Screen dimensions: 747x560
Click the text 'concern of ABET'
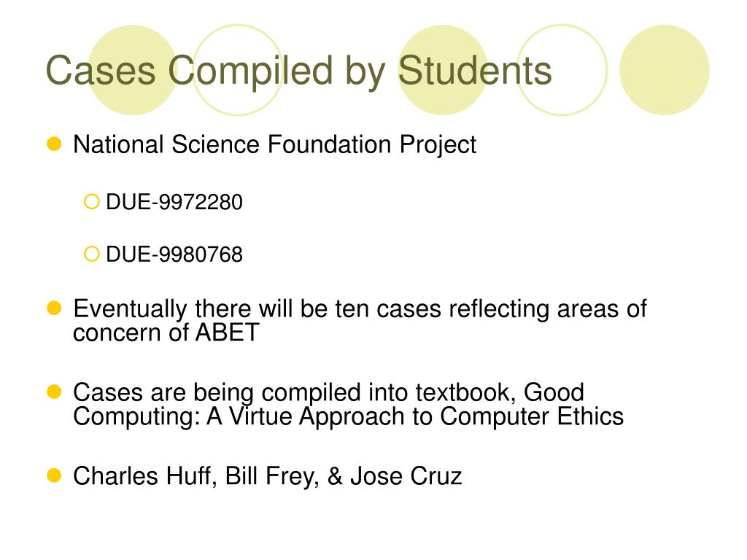tap(166, 332)
